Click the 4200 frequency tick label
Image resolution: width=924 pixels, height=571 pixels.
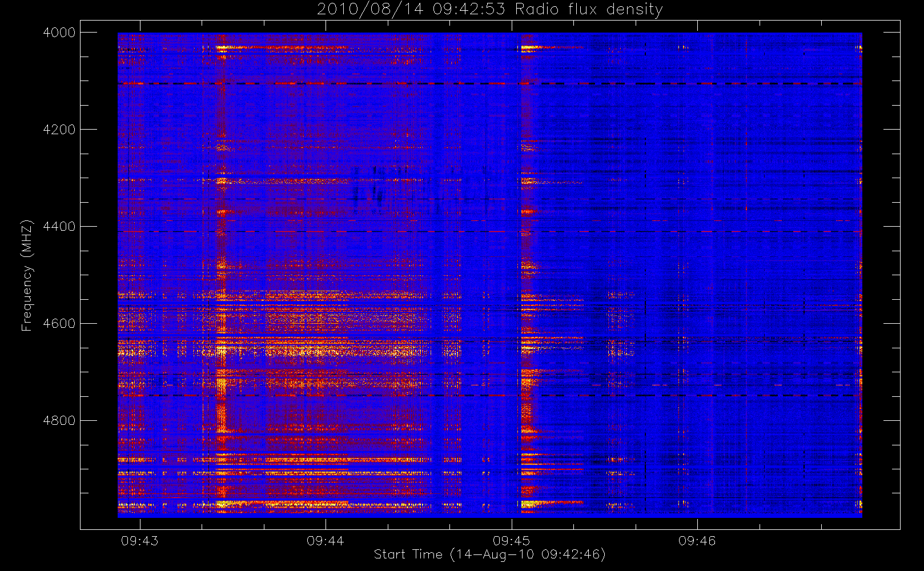click(59, 130)
